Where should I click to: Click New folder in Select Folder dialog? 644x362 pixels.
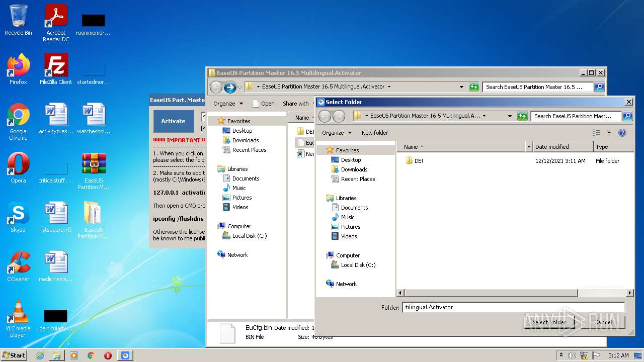coord(375,133)
